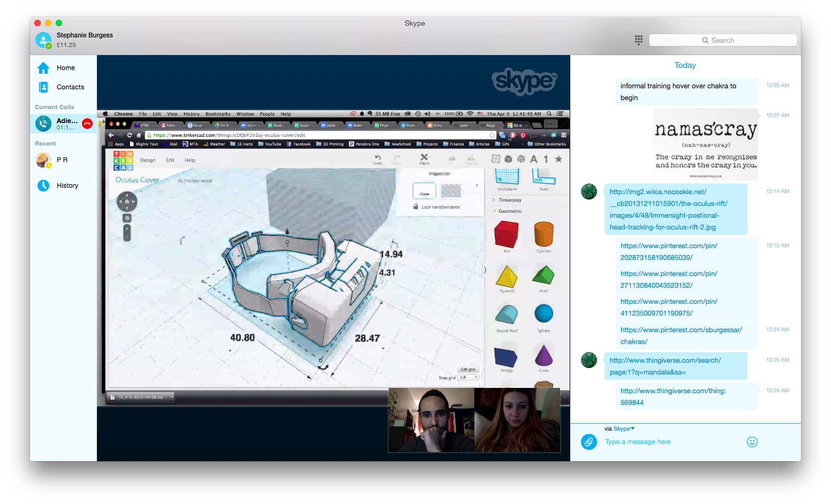The width and height of the screenshot is (831, 504).
Task: Open the Tinkercad Help menu
Action: (x=190, y=161)
